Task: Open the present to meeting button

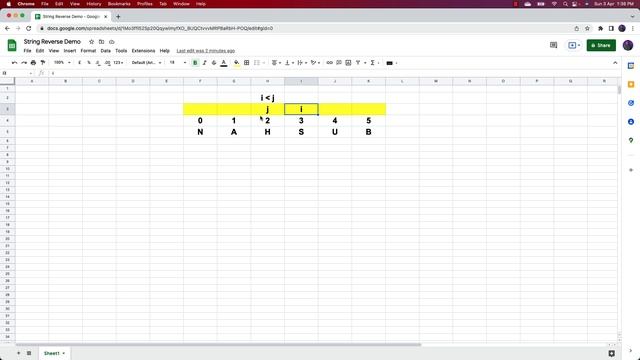Action: (x=573, y=45)
